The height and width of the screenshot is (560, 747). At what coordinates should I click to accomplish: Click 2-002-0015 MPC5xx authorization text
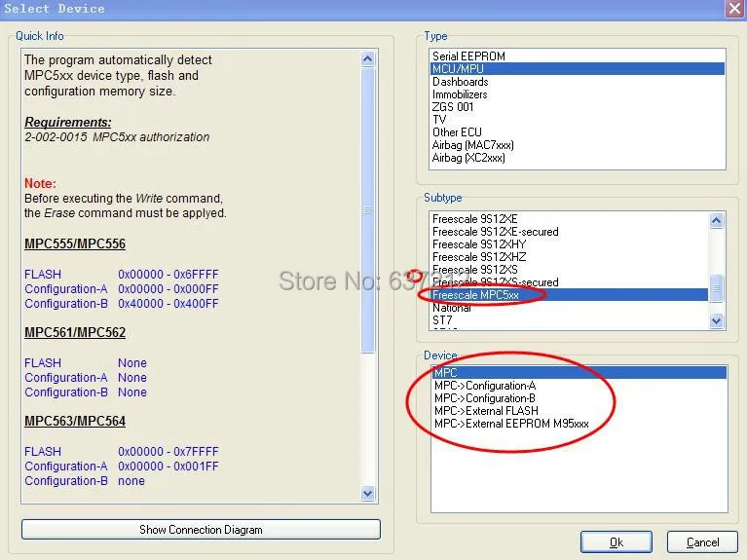[x=117, y=137]
